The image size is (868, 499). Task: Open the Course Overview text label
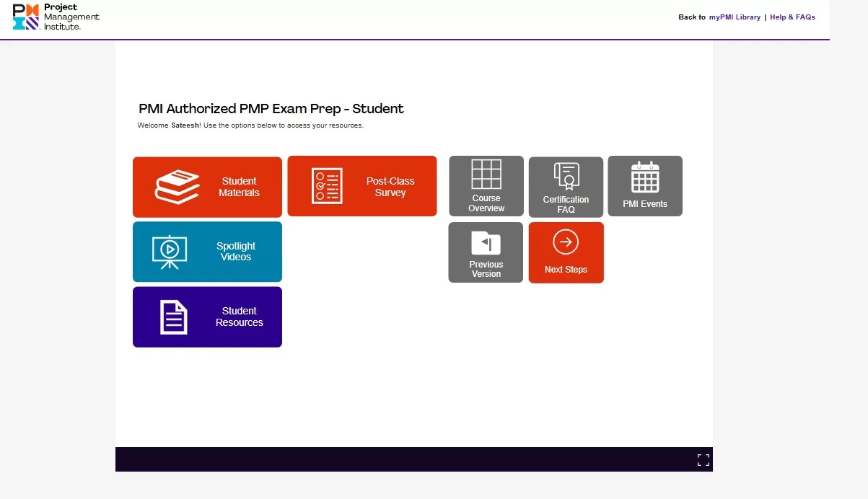tap(486, 203)
